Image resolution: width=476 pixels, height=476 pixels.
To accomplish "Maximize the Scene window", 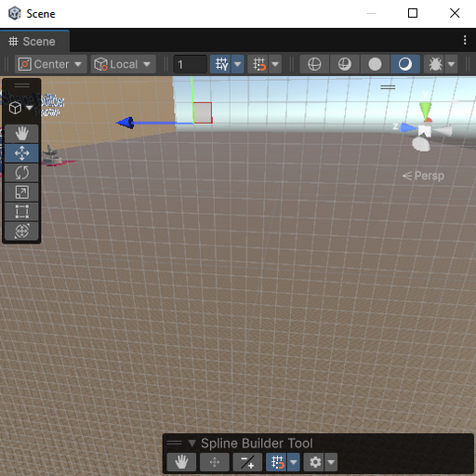I will pyautogui.click(x=413, y=13).
